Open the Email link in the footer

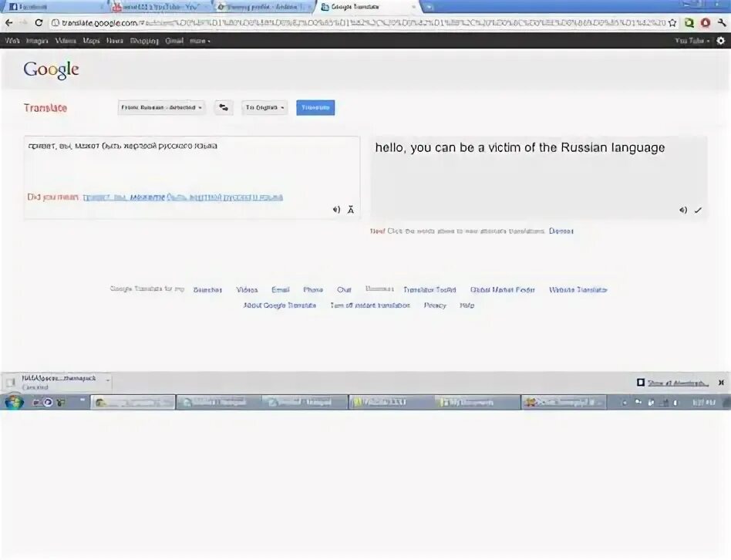point(280,290)
